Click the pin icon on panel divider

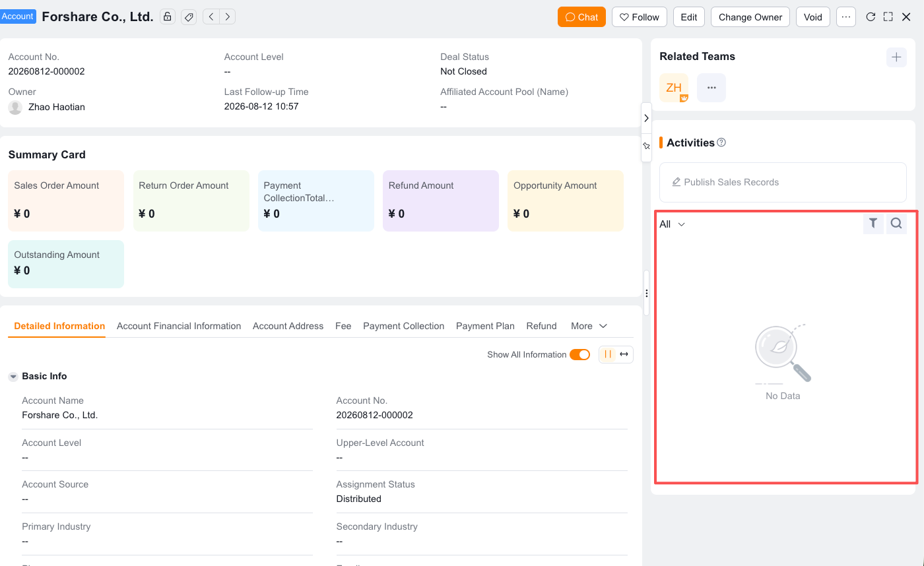coord(646,146)
